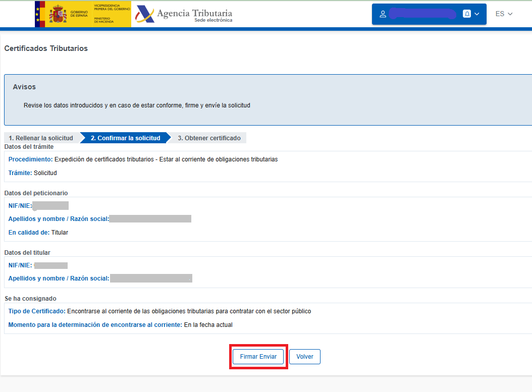The image size is (532, 392).
Task: Click the 'Revise los datos introducidos' notice text
Action: [x=137, y=105]
